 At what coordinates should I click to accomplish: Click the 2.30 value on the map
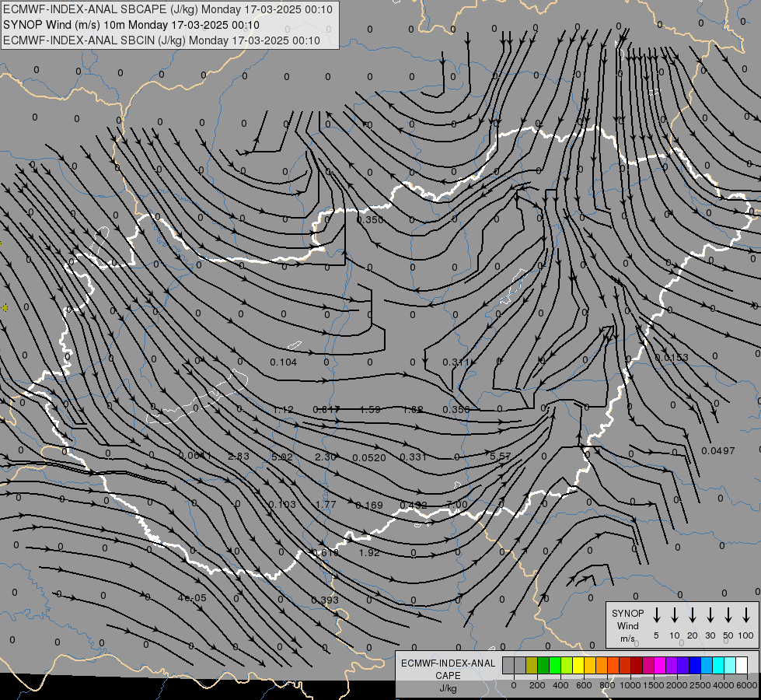[326, 457]
